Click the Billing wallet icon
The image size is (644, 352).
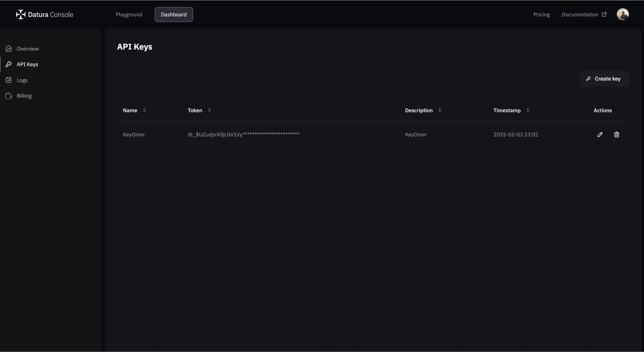(9, 96)
